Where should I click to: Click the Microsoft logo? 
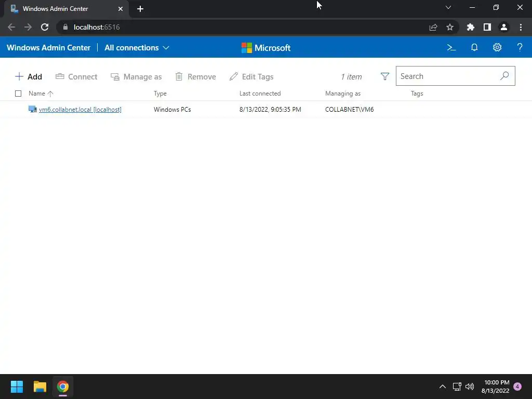coord(266,48)
